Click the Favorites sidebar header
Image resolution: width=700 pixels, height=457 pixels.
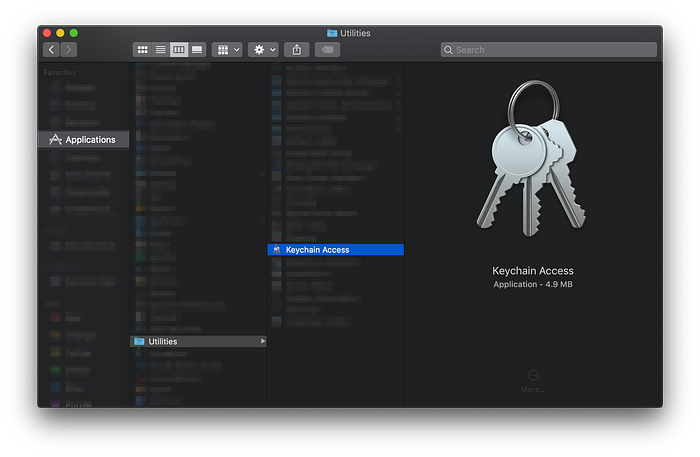click(x=60, y=72)
